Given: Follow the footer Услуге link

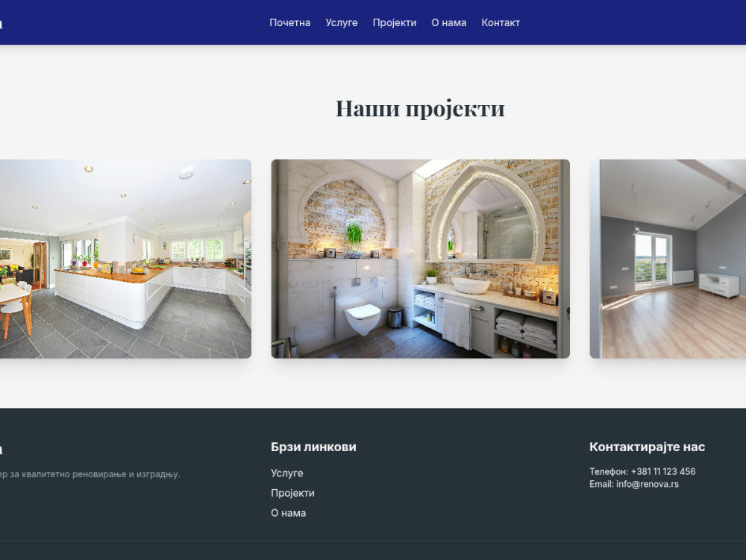Looking at the screenshot, I should [x=287, y=473].
